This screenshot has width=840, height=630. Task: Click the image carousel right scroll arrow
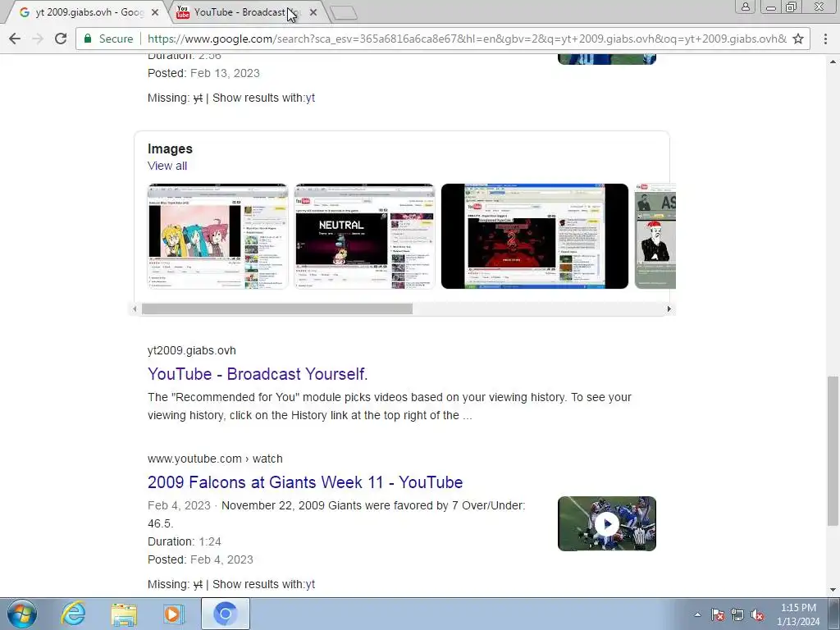tap(669, 309)
